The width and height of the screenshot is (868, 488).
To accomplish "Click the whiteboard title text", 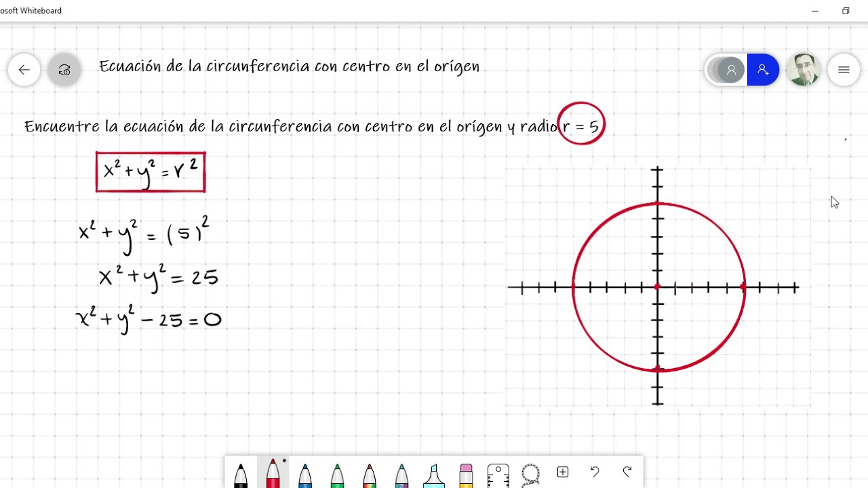I will click(289, 66).
